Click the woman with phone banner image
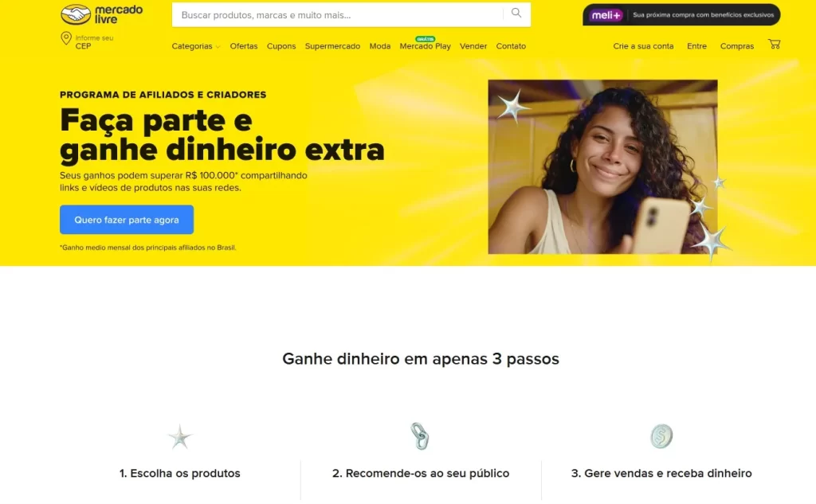 (602, 167)
